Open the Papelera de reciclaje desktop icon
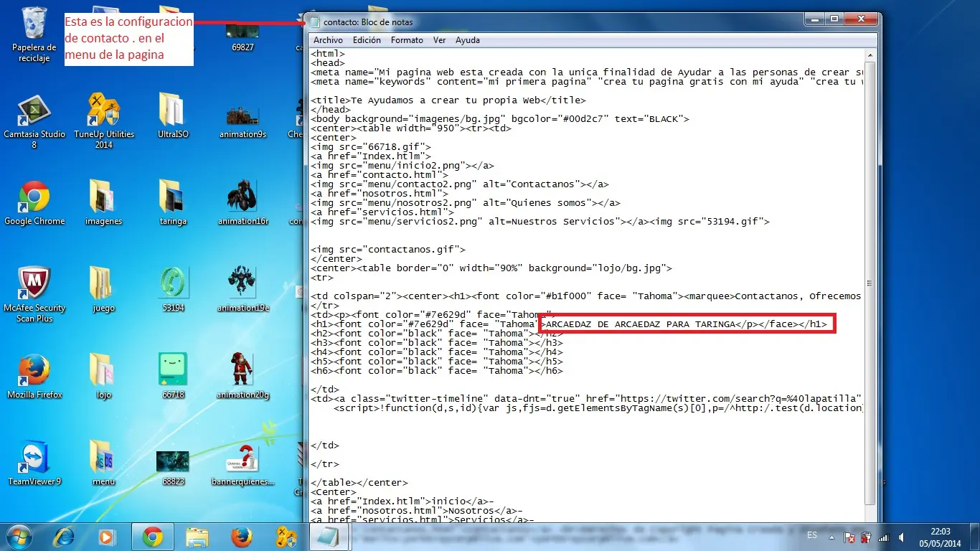Screen dimensions: 980x551 34,34
